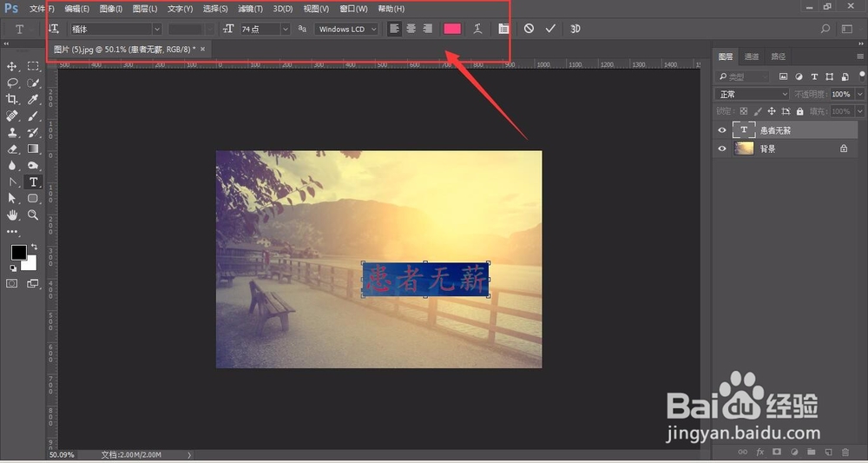Open warp text dialog
This screenshot has width=868, height=463.
coord(477,29)
